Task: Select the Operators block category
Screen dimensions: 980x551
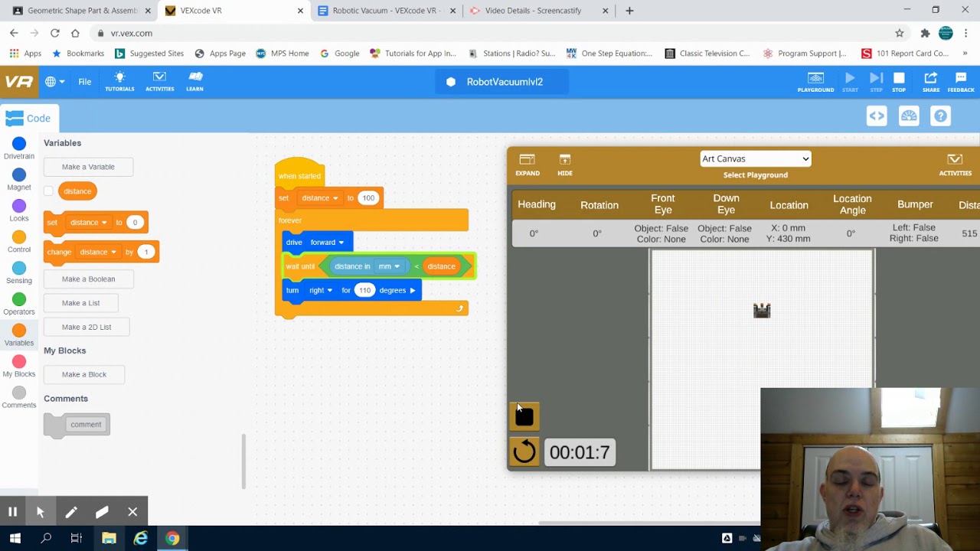Action: point(19,304)
